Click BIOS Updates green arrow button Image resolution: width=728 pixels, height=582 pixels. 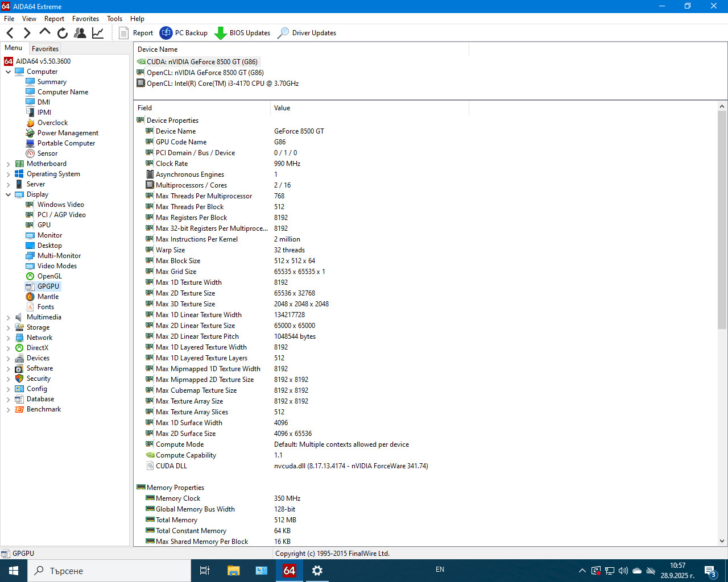(x=242, y=33)
